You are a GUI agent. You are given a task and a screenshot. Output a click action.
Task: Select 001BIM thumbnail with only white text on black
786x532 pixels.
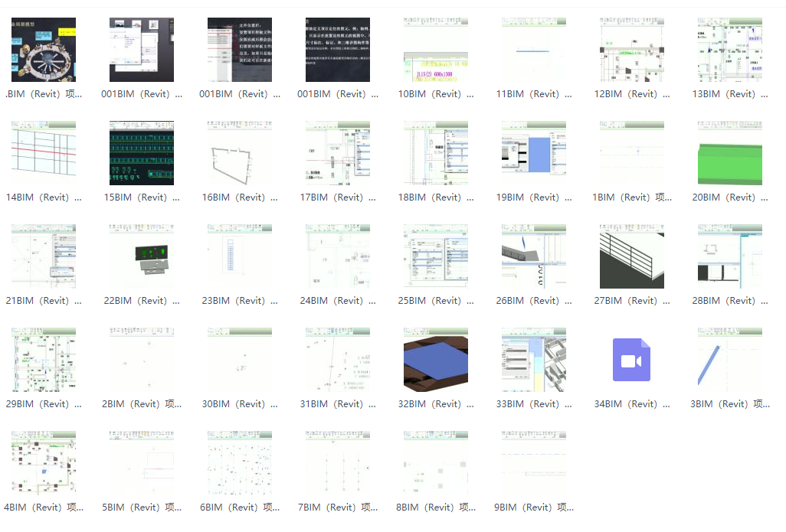click(338, 50)
